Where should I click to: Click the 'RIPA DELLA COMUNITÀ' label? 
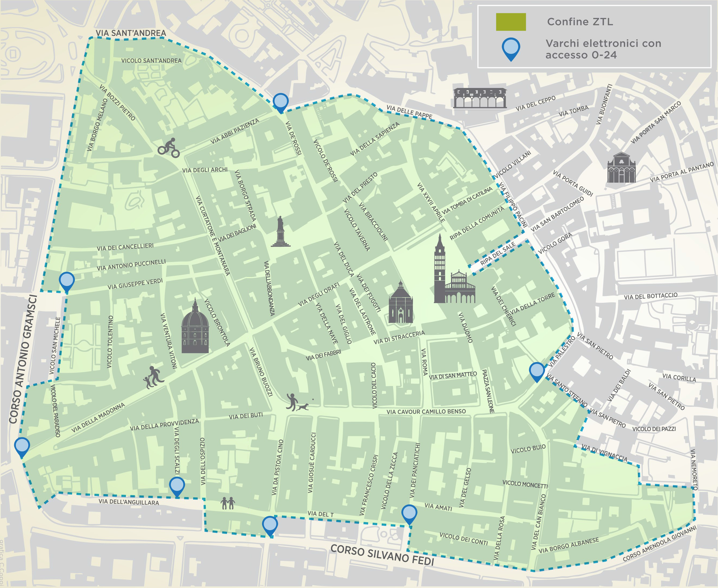(477, 224)
